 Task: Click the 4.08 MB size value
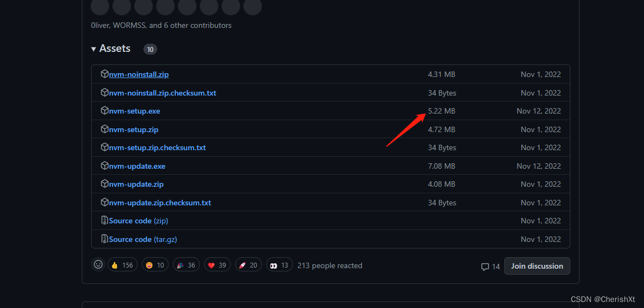click(x=442, y=184)
